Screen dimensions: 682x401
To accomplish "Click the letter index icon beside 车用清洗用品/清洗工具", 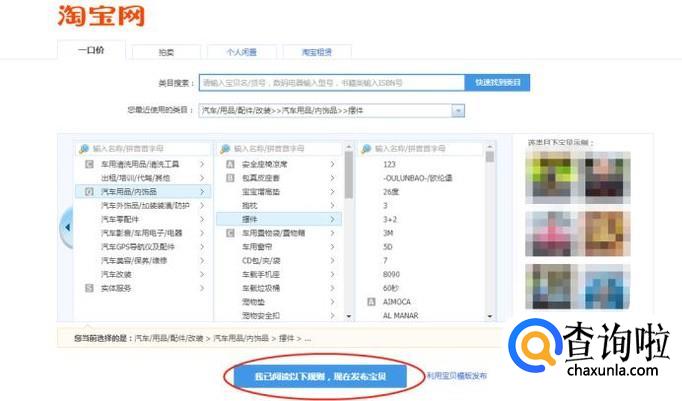I will (89, 164).
